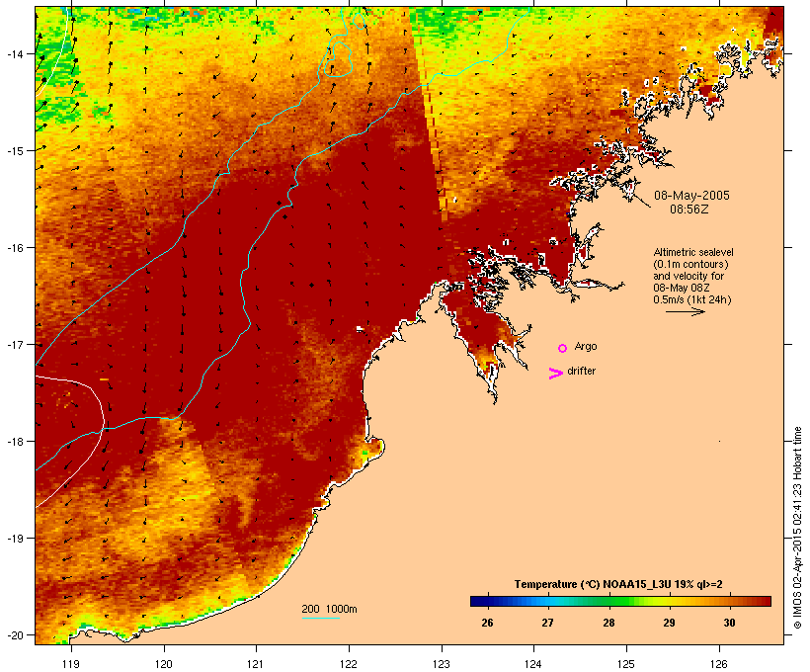Click the dark blue end of the temperature colorbar
The image size is (810, 672).
[478, 601]
